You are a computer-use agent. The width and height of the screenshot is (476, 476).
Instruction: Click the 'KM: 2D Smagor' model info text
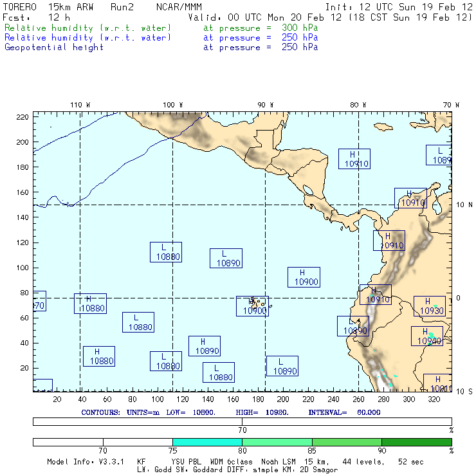309,470
